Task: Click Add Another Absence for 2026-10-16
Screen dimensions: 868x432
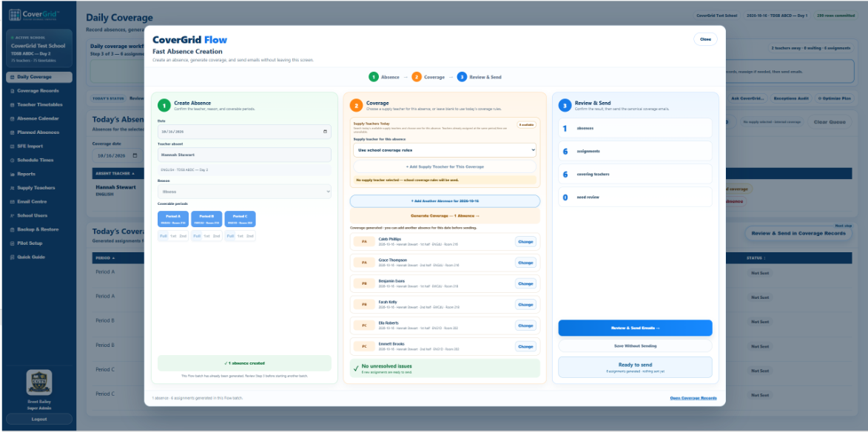Action: click(445, 201)
